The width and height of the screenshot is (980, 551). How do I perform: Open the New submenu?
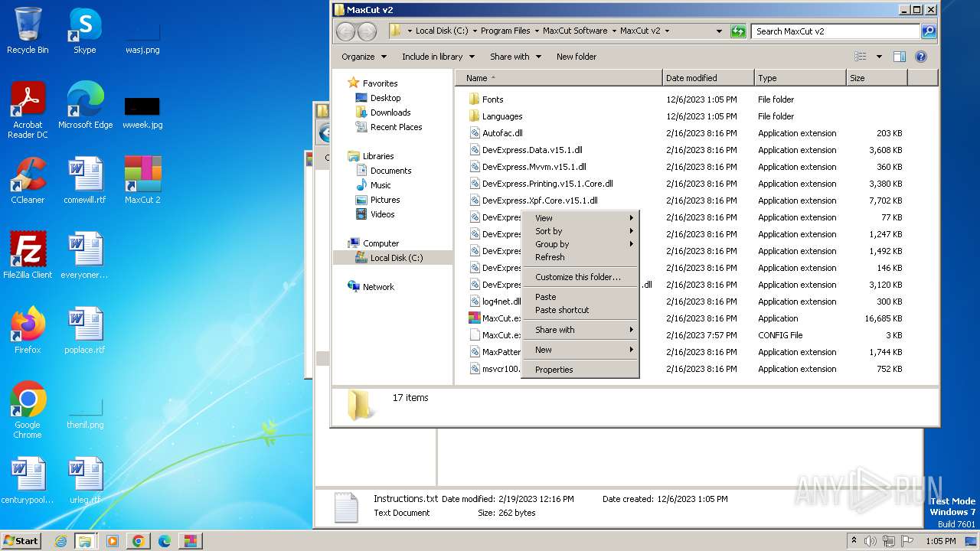pyautogui.click(x=580, y=350)
